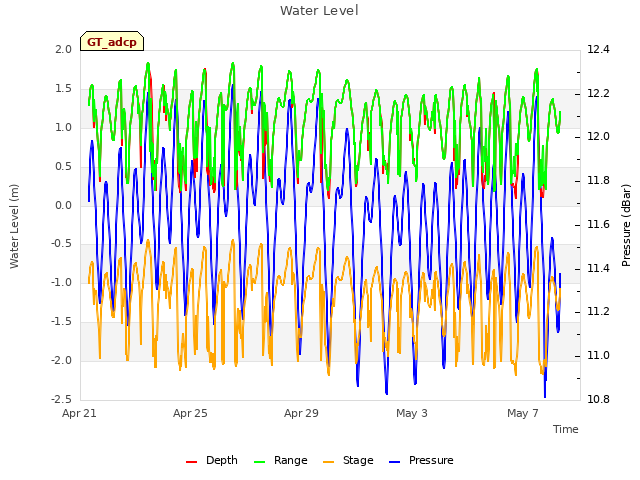Click the Pressure (dBar) axis label

pyautogui.click(x=626, y=225)
